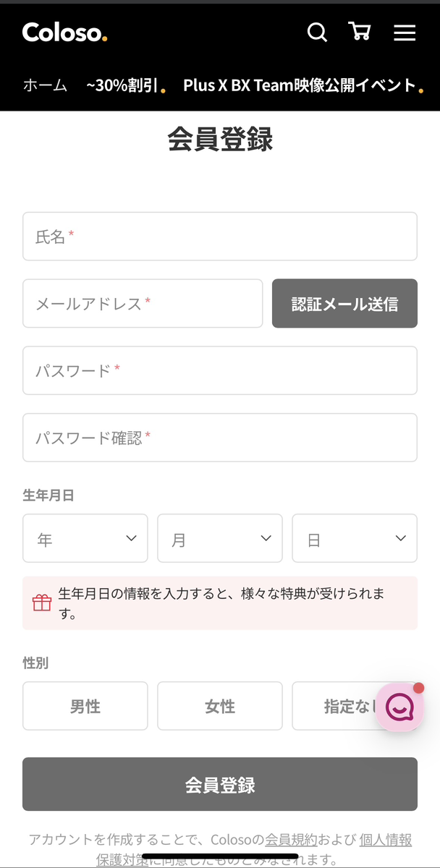Open the 年 year dropdown

click(x=85, y=538)
